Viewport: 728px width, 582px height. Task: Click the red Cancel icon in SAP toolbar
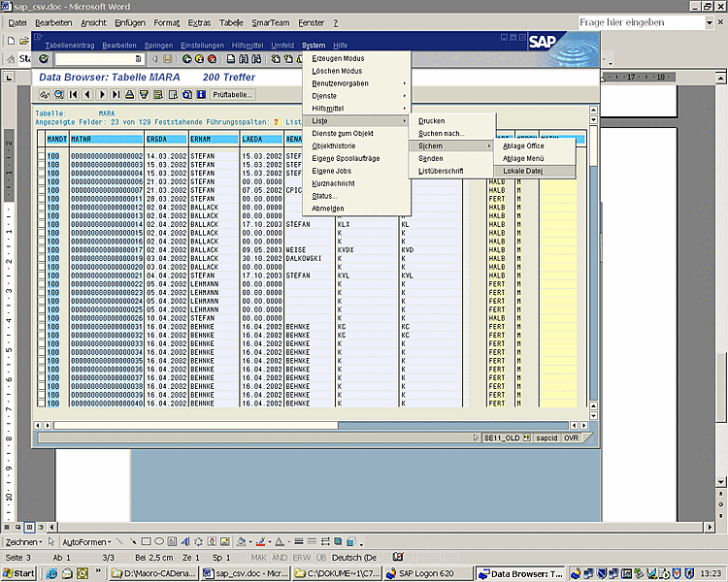211,60
